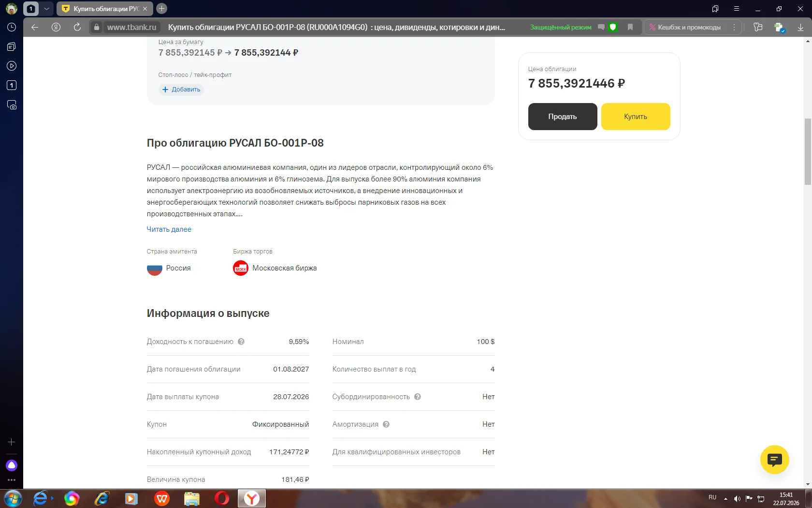Select the Купить облигации РУС tab
Image resolution: width=812 pixels, height=508 pixels.
click(x=104, y=9)
